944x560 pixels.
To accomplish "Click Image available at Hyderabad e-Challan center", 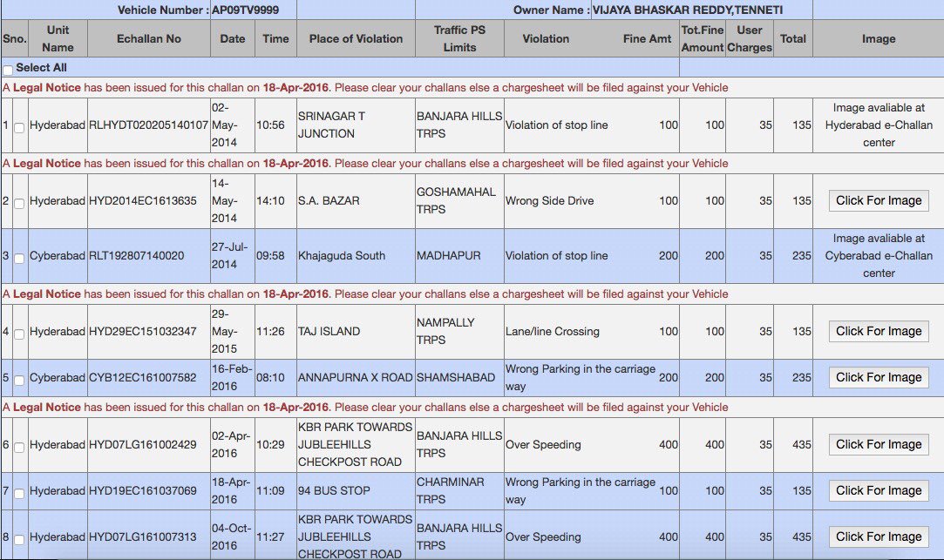I will pos(879,125).
